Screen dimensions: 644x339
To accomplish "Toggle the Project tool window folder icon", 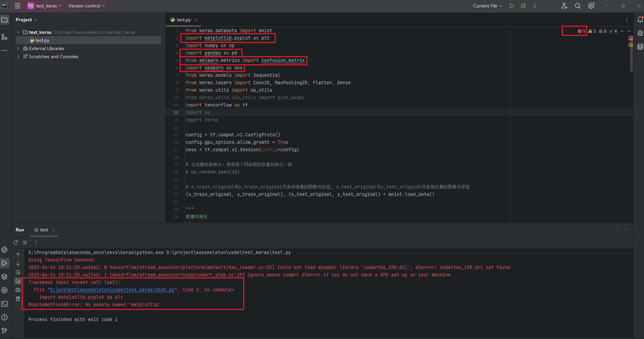I will (x=4, y=20).
